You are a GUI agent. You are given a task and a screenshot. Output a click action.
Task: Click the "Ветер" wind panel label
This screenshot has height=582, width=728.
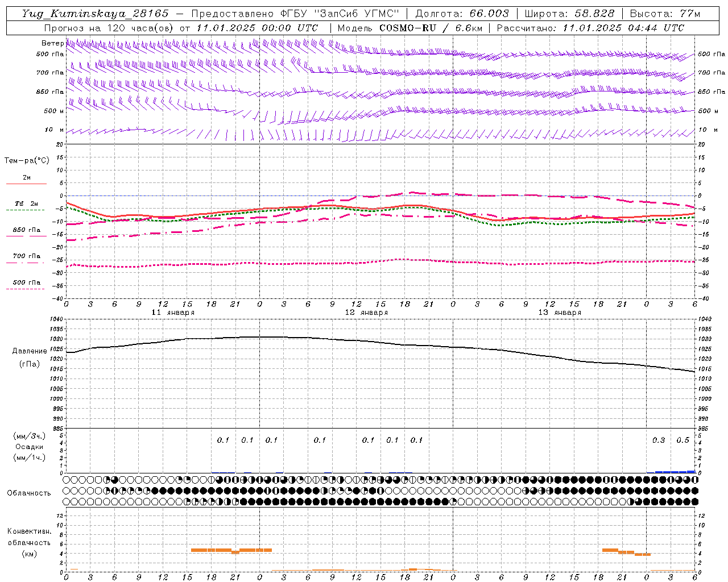click(53, 43)
